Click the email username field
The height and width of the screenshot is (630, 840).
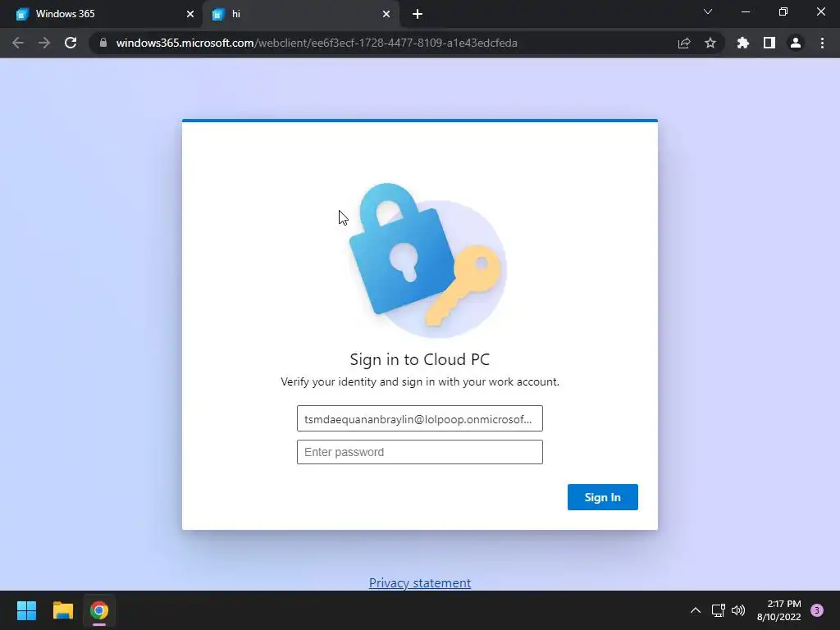click(x=419, y=418)
